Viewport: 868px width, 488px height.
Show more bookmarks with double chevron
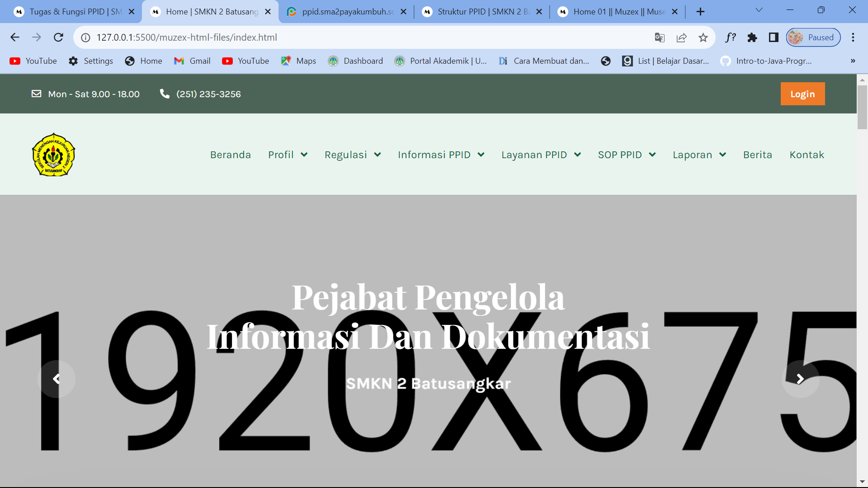coord(853,61)
